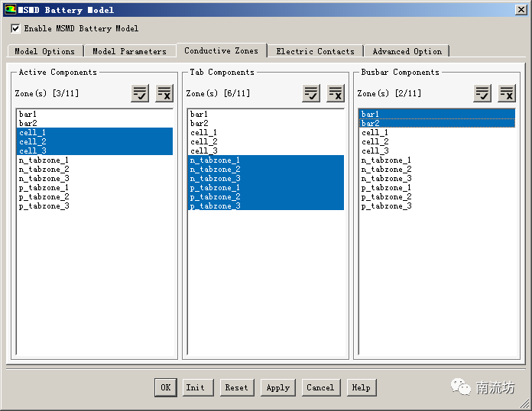Click the Apply button
Screen dimensions: 532x411
277,387
